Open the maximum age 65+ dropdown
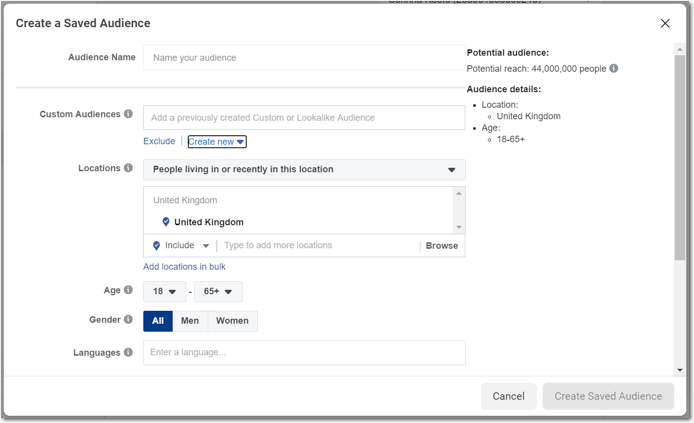This screenshot has width=694, height=423. (218, 292)
